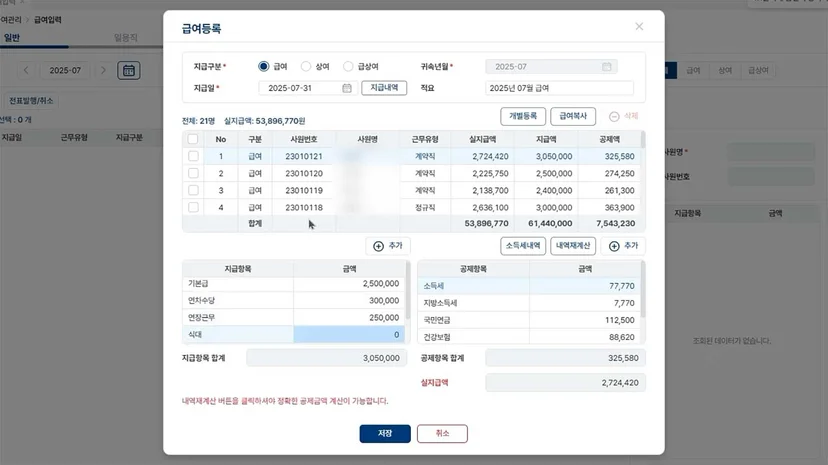Save with the 저장 button

(x=385, y=433)
